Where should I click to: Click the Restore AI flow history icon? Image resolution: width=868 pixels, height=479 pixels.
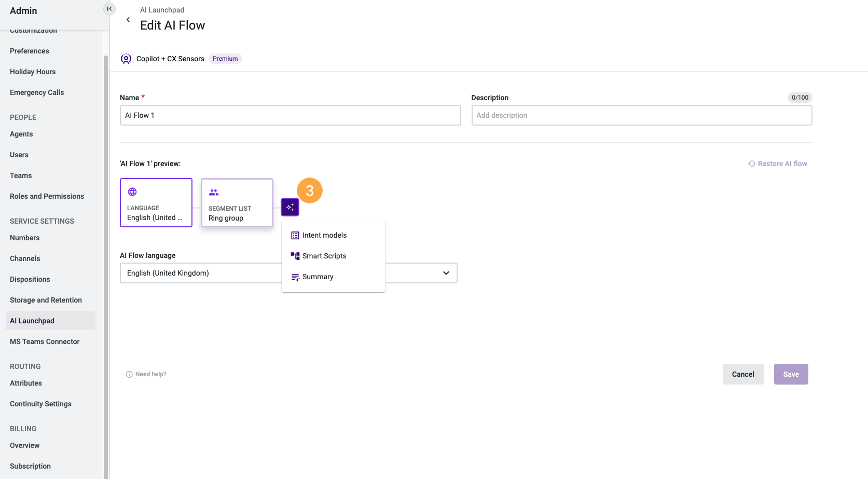751,163
